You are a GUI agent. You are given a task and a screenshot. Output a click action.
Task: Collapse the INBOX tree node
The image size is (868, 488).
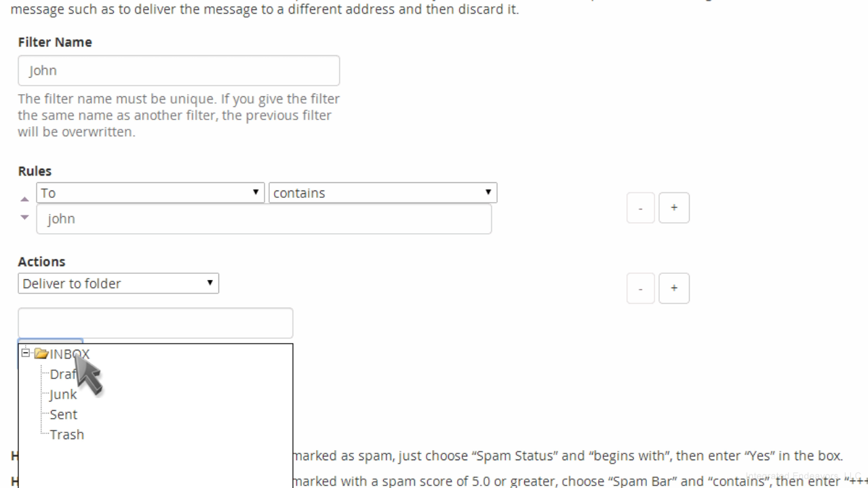pos(26,353)
